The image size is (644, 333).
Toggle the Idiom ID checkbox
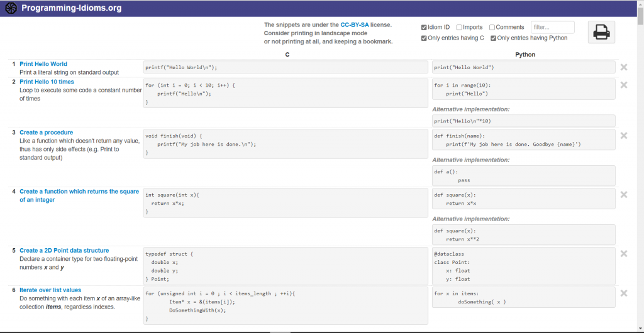point(425,28)
